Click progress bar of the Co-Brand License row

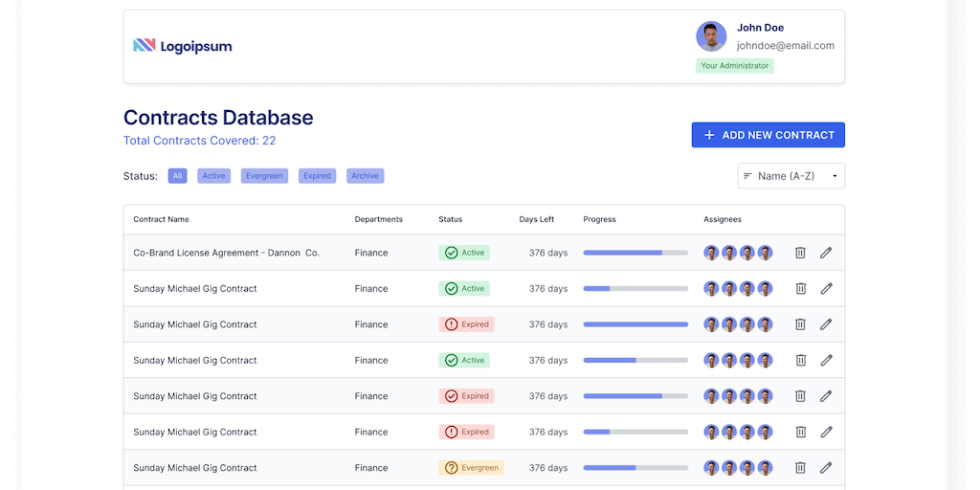635,253
